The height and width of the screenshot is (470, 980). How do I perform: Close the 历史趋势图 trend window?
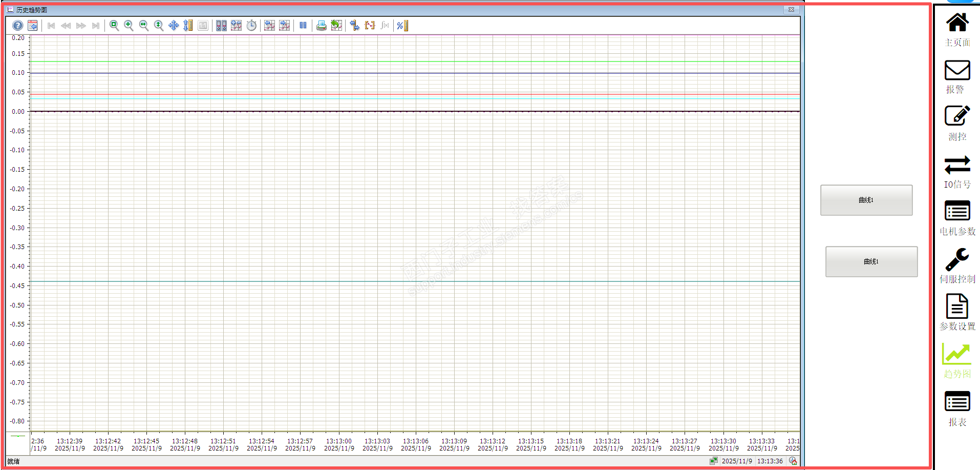[791, 10]
